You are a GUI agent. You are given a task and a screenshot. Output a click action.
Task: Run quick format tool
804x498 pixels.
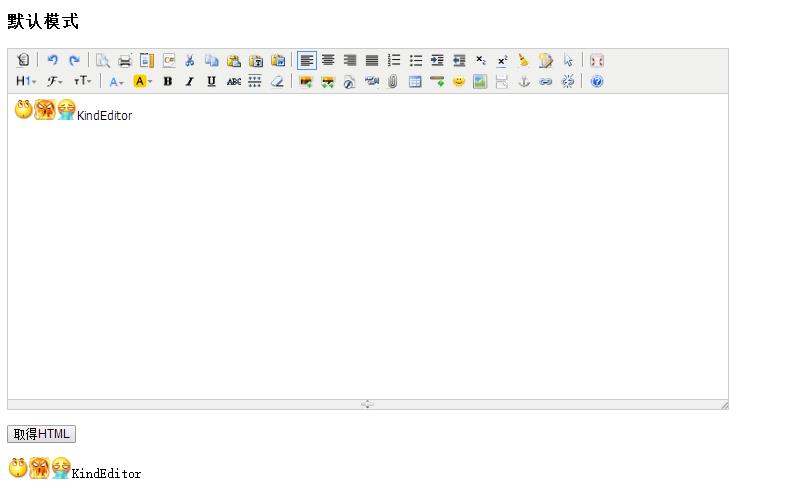pos(546,60)
